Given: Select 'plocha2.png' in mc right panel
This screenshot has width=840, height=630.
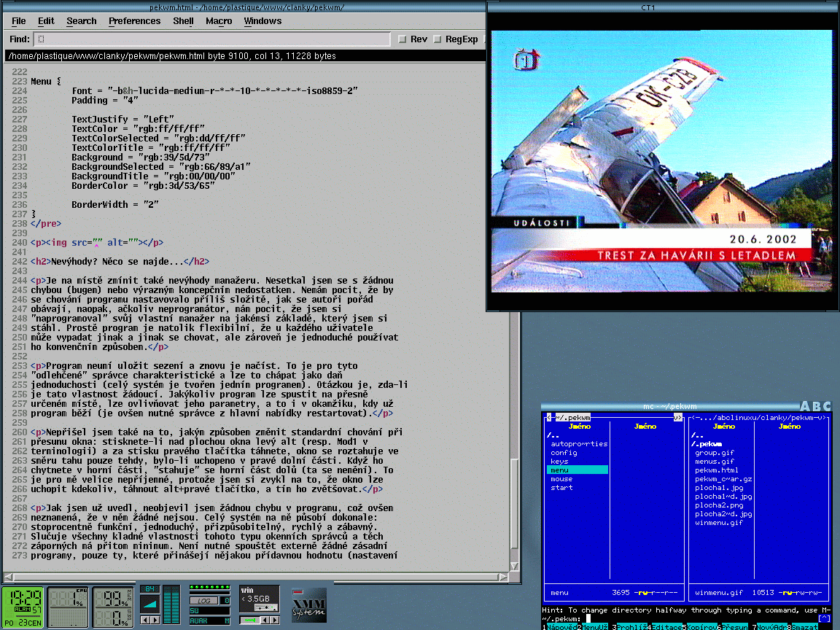Looking at the screenshot, I should 719,505.
